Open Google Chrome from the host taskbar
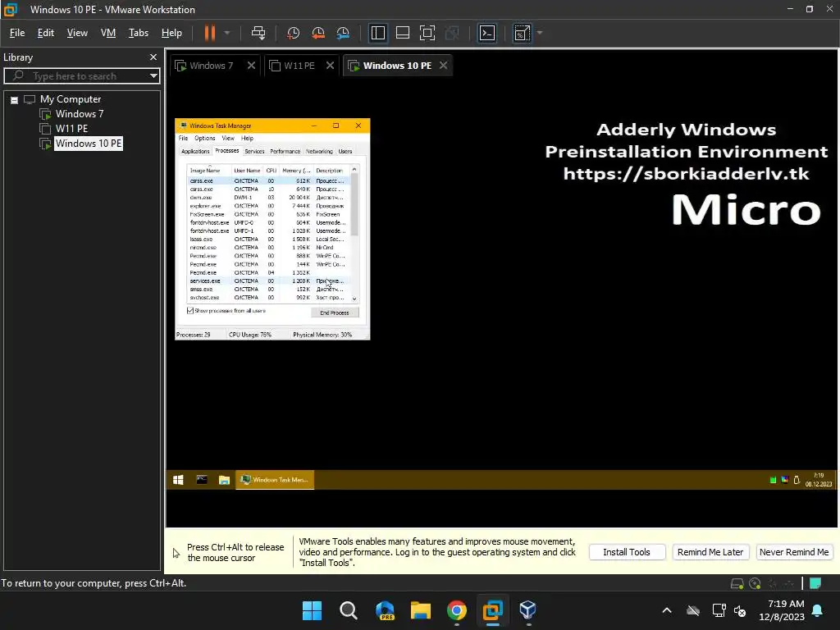840x630 pixels. [x=456, y=610]
